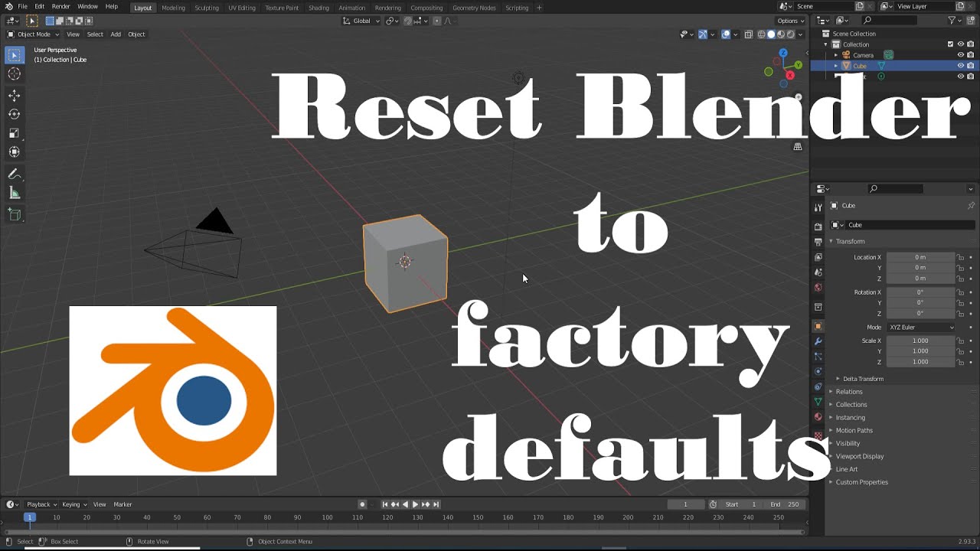Screen dimensions: 980x551
Task: Open the viewport Add menu
Action: (x=116, y=34)
